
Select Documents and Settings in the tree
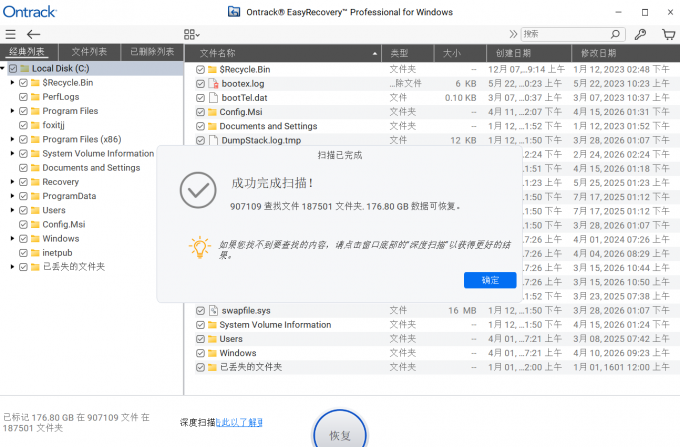pos(91,168)
